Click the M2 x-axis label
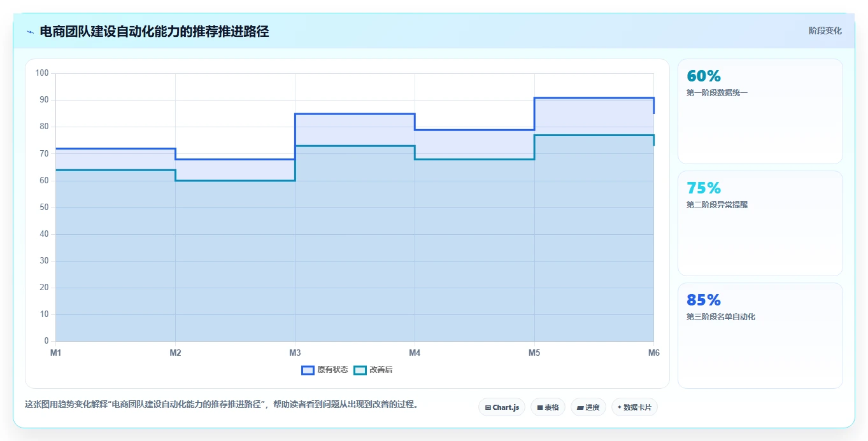 coord(175,353)
